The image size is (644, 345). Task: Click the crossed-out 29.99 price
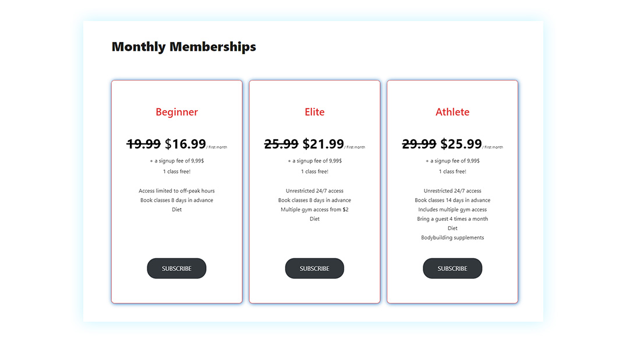click(x=417, y=143)
